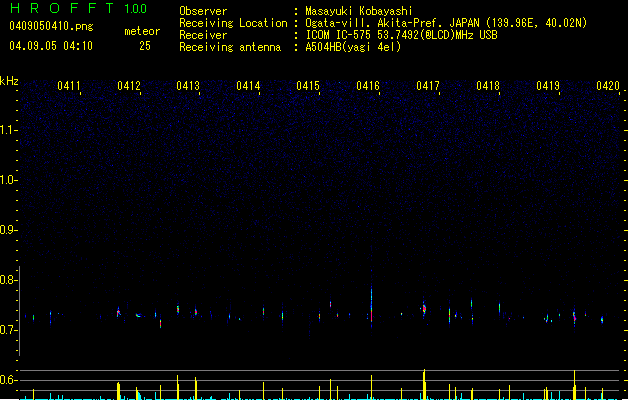Click the 0.8 frequency axis label

pos(8,280)
